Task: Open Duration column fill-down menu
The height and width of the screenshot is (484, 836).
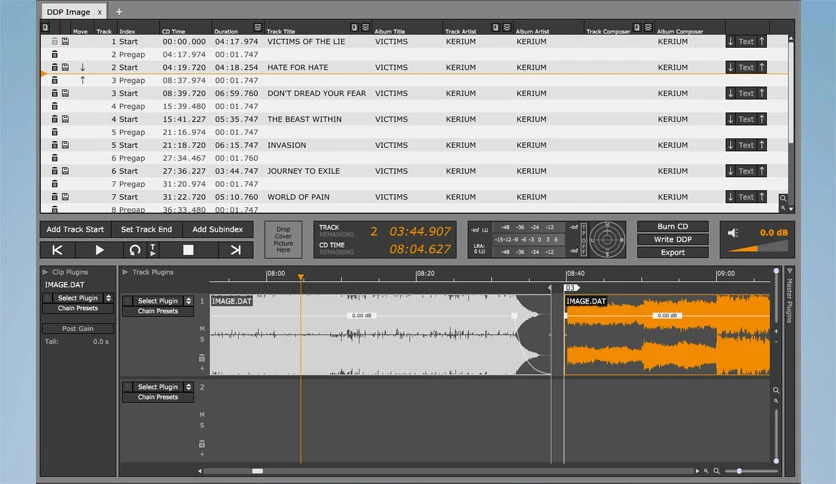Action: click(x=258, y=27)
